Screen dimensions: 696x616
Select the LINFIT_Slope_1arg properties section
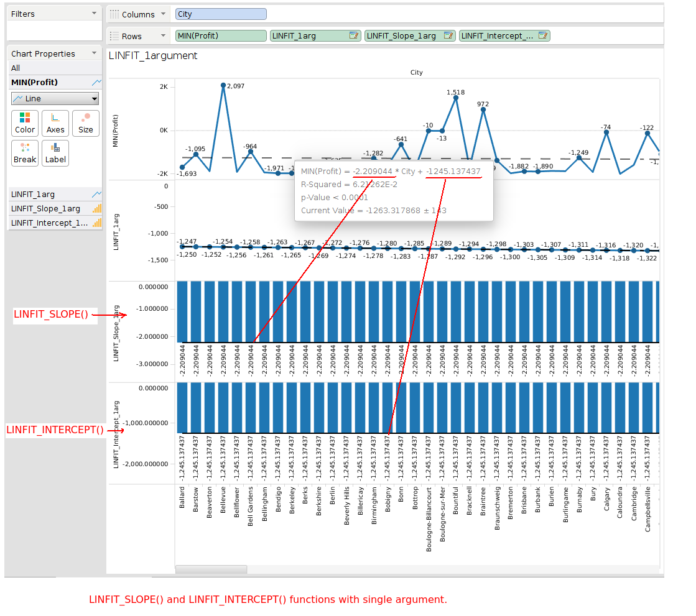55,208
